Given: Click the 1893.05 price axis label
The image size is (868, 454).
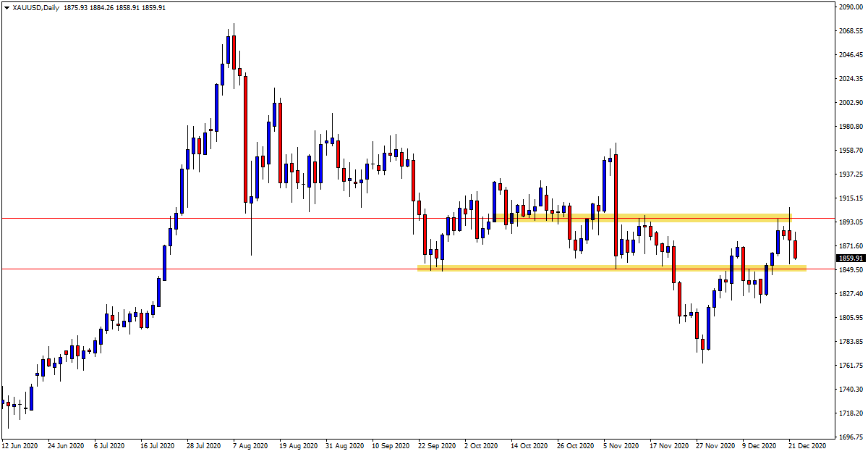Looking at the screenshot, I should click(851, 222).
